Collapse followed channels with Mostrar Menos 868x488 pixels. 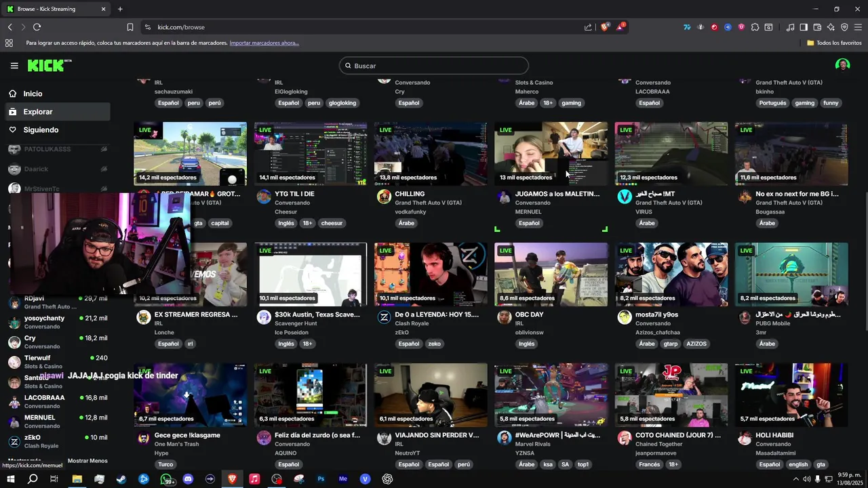(x=87, y=461)
